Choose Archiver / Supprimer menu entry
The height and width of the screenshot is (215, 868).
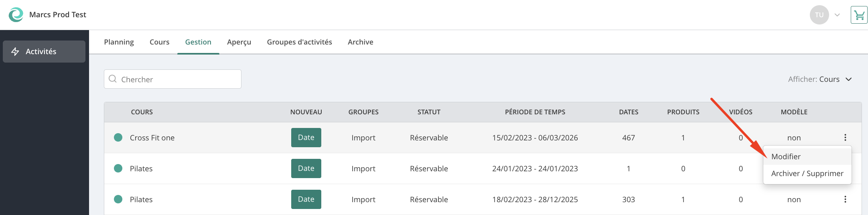click(807, 173)
